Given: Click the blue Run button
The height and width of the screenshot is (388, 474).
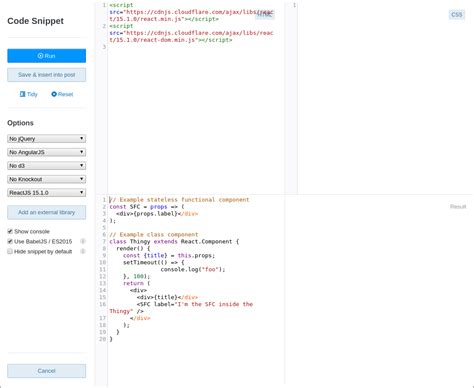Looking at the screenshot, I should pyautogui.click(x=46, y=56).
